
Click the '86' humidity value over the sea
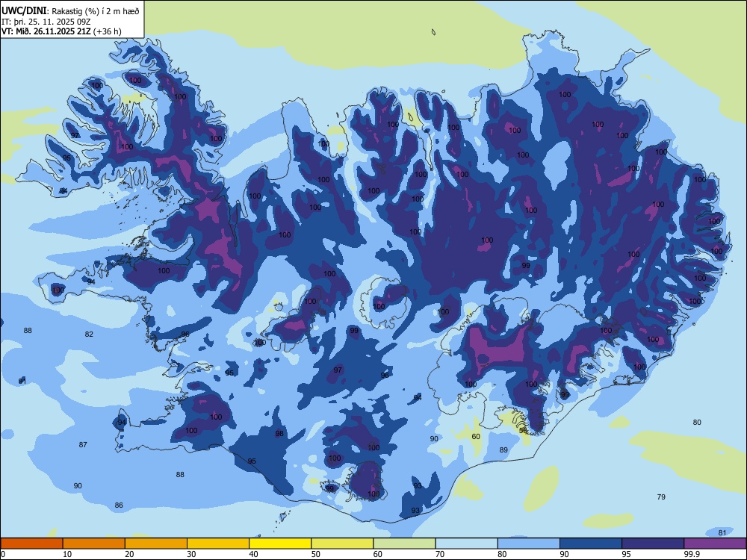pos(119,505)
